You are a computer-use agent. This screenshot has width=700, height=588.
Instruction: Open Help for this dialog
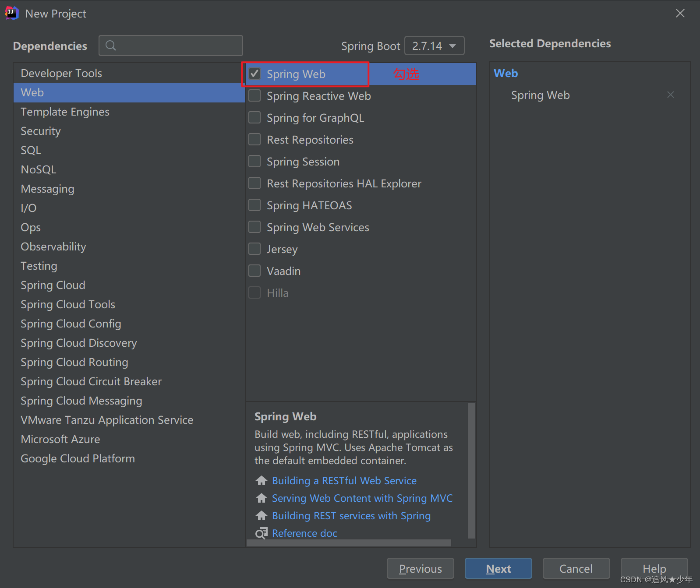pos(654,568)
